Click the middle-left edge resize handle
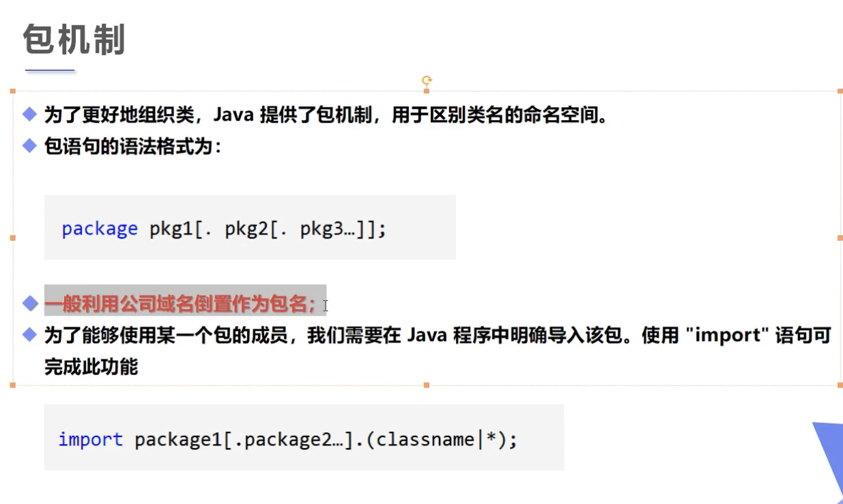The height and width of the screenshot is (504, 843). point(12,238)
